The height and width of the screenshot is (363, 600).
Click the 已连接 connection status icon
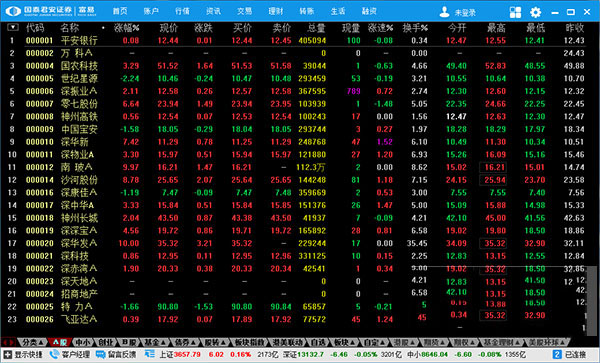coord(557,354)
